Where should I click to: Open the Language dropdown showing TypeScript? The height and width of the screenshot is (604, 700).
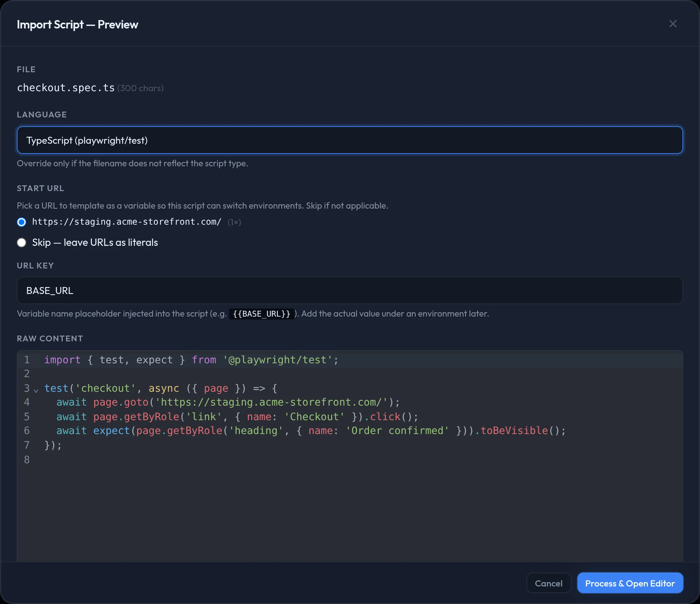[x=350, y=140]
